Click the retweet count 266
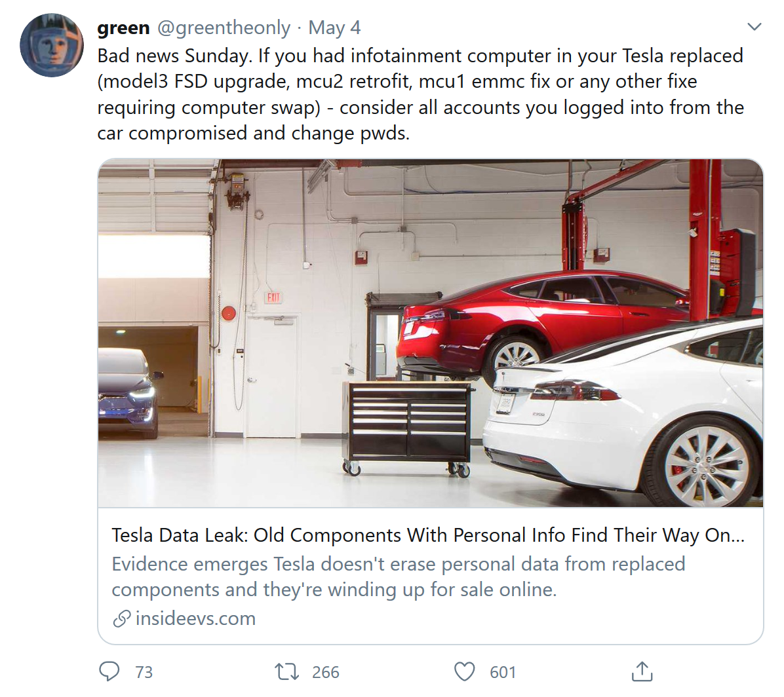The width and height of the screenshot is (784, 697). [326, 672]
